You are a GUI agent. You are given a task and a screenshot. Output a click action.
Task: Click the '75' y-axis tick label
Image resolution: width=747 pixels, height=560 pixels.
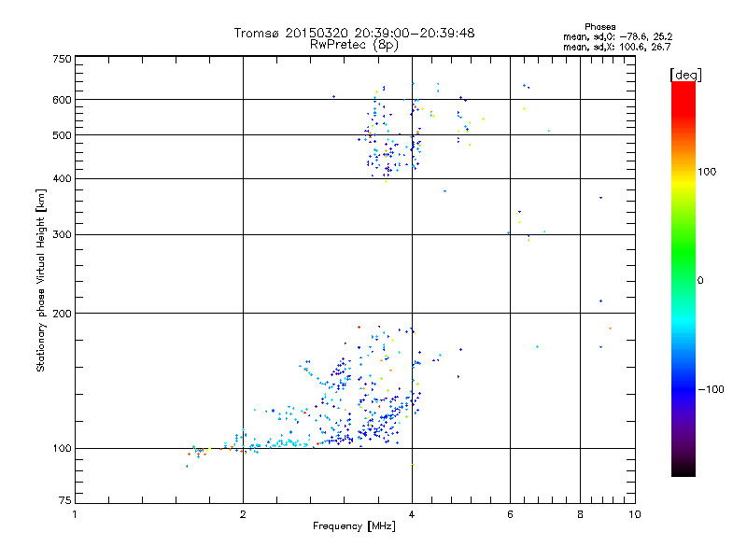click(65, 500)
